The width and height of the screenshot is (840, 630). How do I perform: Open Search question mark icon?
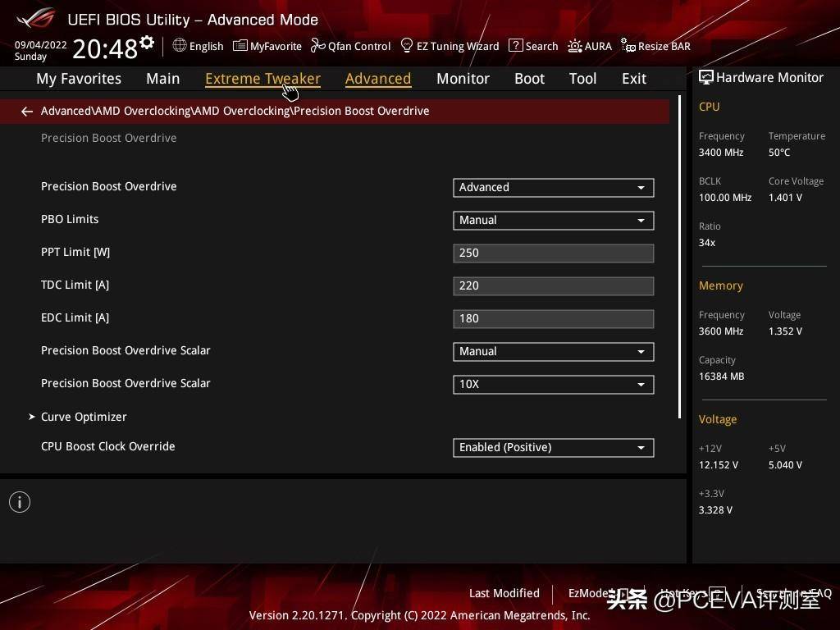click(515, 46)
